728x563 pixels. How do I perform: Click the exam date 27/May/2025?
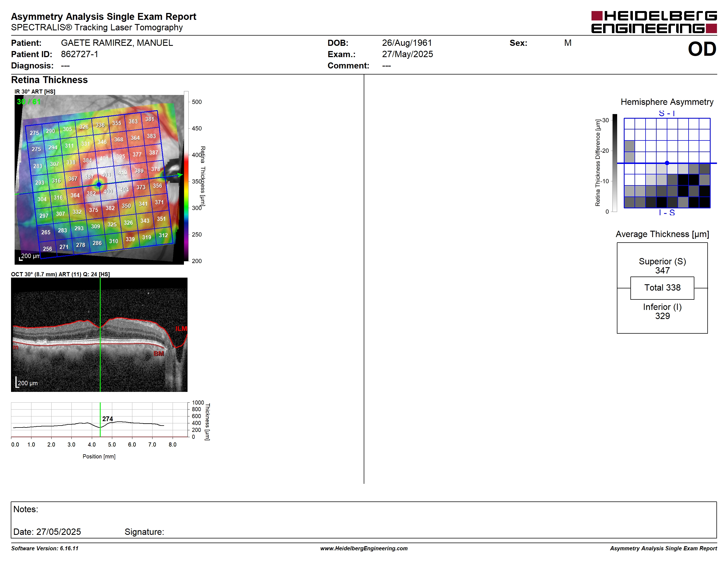(x=407, y=54)
